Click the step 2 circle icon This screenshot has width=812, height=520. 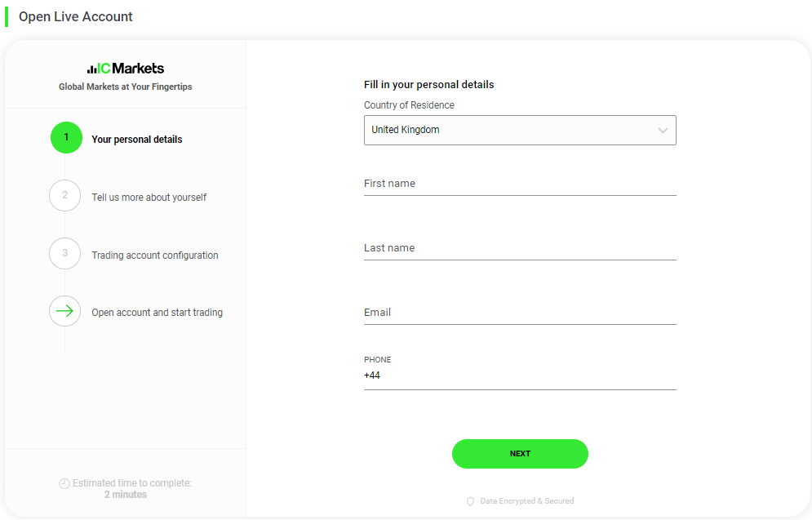coord(64,195)
